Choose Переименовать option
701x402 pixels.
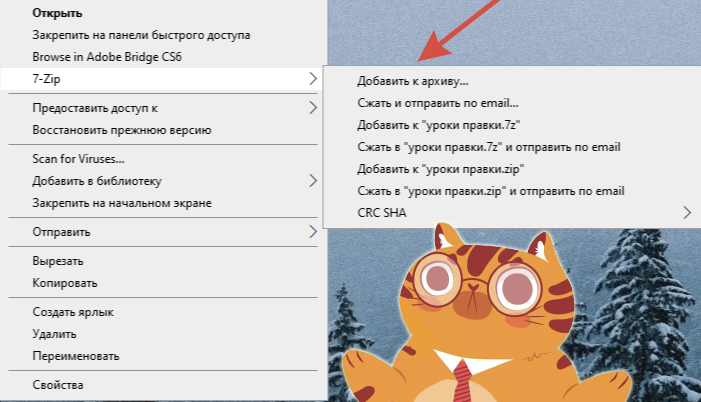(76, 356)
